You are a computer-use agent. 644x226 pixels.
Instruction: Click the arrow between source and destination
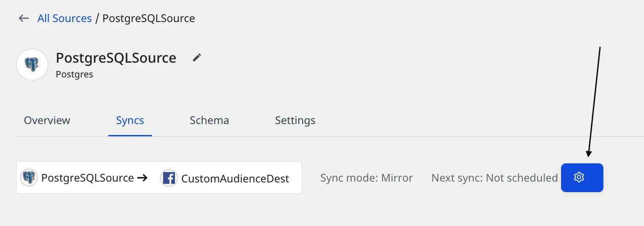coord(142,178)
